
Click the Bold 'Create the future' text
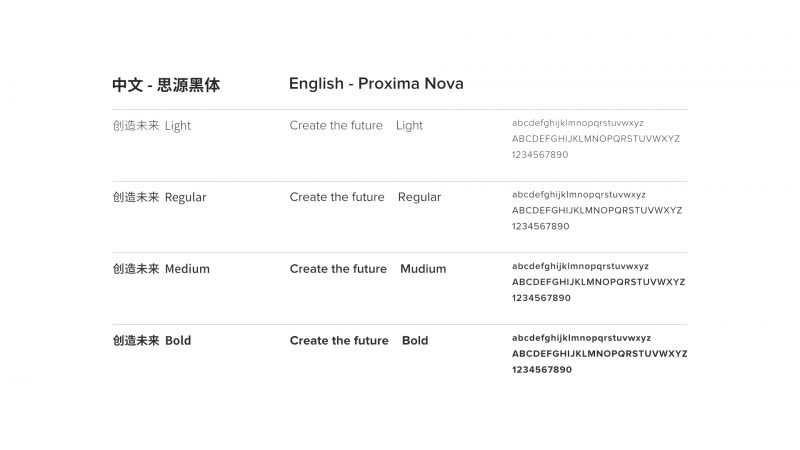[x=339, y=340]
